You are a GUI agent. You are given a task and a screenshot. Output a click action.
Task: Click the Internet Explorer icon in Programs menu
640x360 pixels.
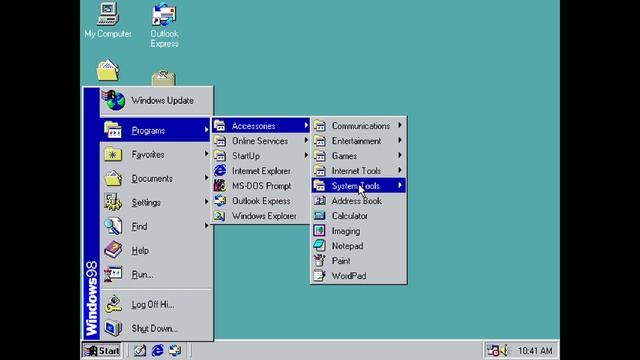[220, 171]
